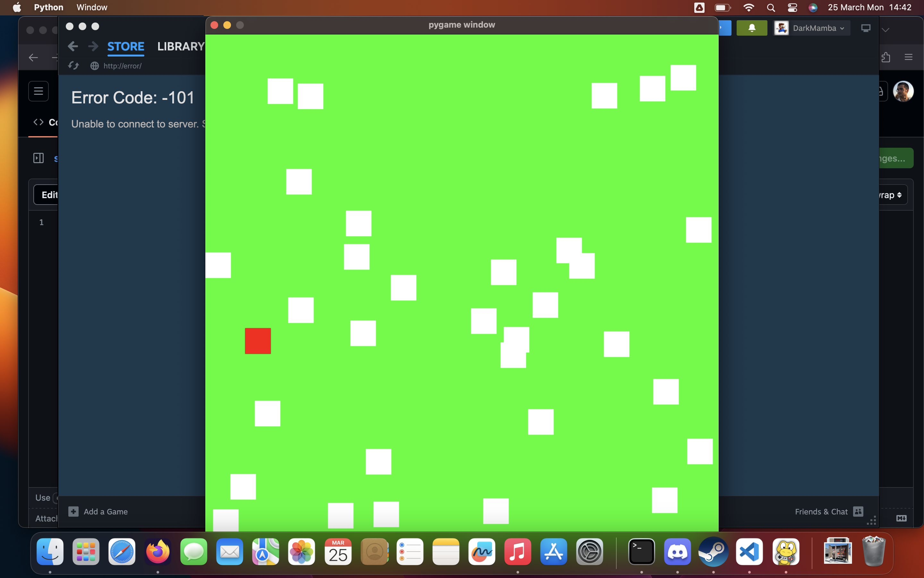The image size is (924, 578).
Task: Open Terminal from the Dock
Action: [x=641, y=552]
